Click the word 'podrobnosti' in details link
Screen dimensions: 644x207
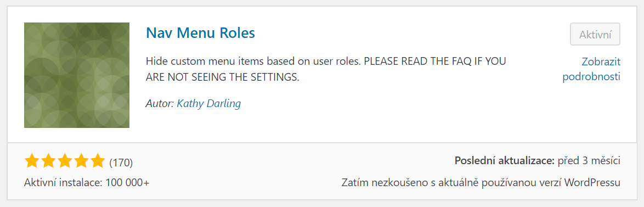[591, 77]
